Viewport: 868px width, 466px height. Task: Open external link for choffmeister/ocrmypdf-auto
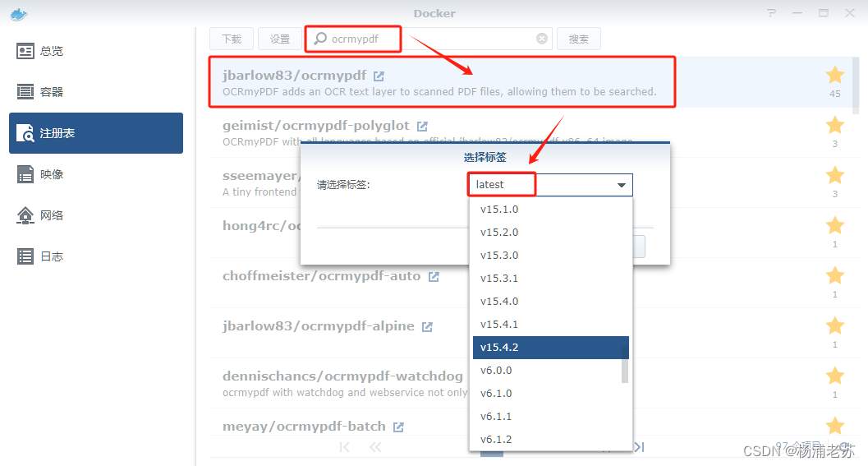pyautogui.click(x=434, y=276)
